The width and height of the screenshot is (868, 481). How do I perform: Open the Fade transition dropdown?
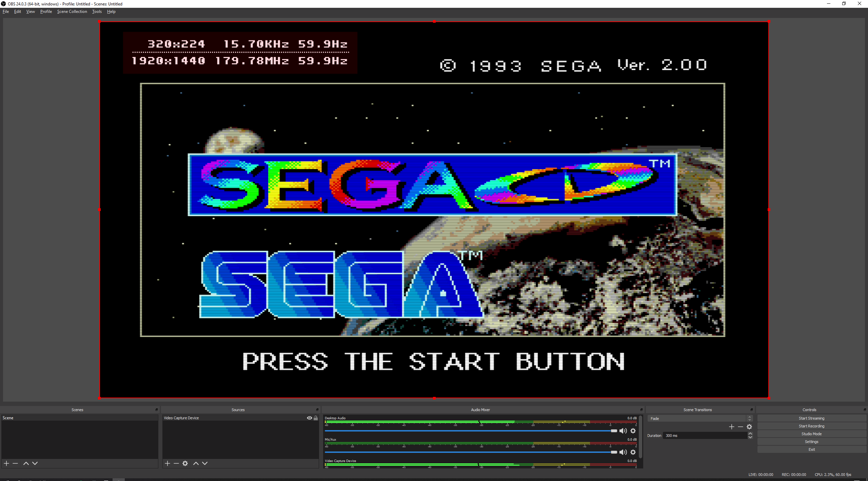pos(700,419)
